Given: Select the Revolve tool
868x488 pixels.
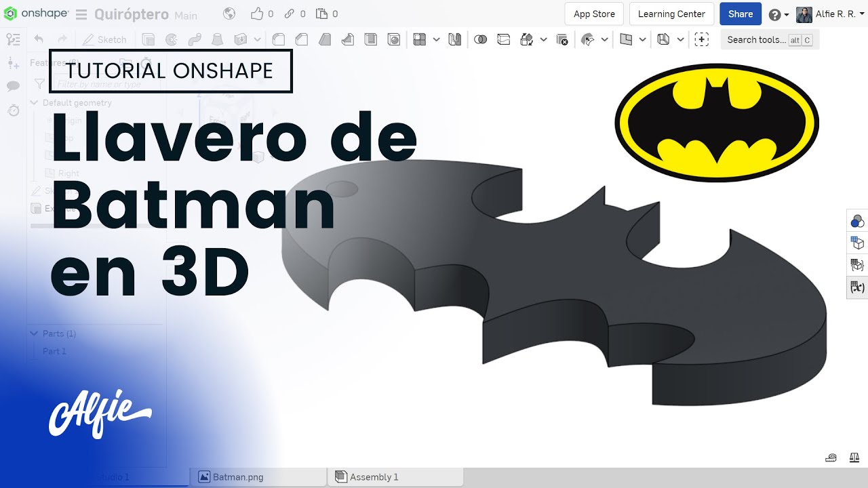Looking at the screenshot, I should (172, 39).
